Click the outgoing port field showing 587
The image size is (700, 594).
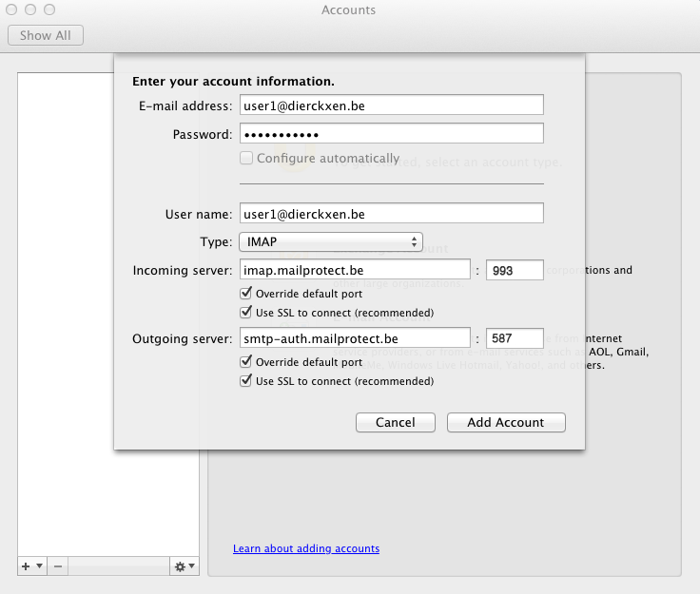(x=514, y=338)
